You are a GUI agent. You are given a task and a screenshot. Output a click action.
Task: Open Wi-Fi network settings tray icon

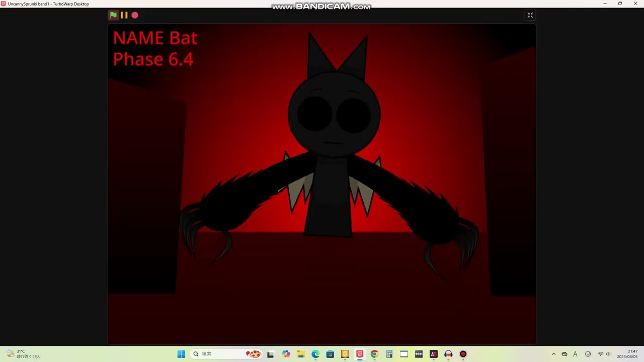(600, 354)
